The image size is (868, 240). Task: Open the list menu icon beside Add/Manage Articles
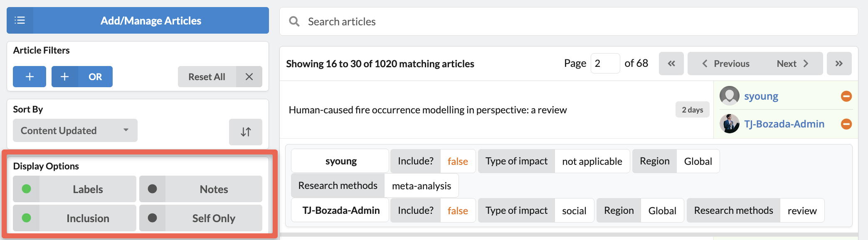(x=20, y=20)
